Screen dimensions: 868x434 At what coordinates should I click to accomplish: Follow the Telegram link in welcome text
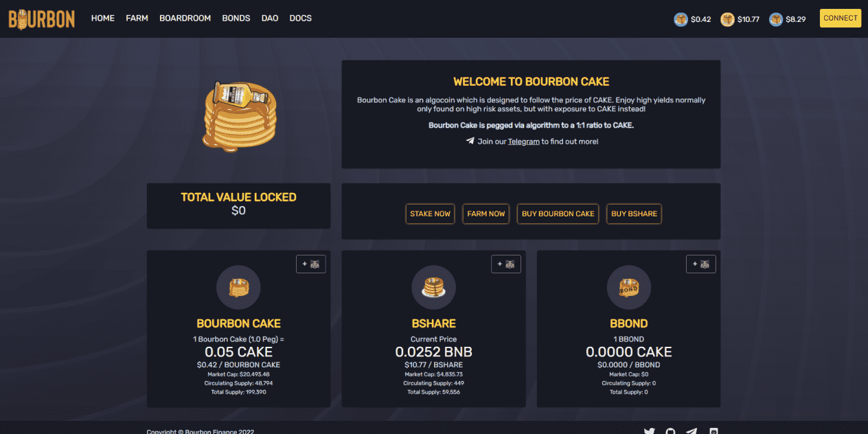(x=524, y=141)
